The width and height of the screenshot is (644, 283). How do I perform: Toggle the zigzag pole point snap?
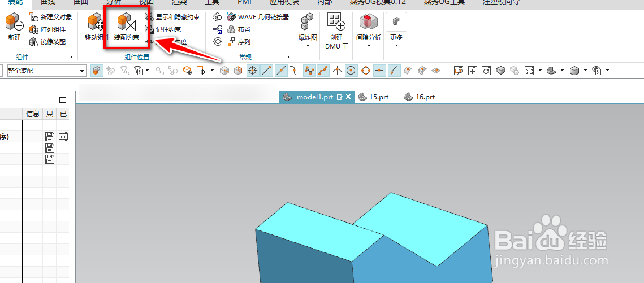click(x=309, y=71)
